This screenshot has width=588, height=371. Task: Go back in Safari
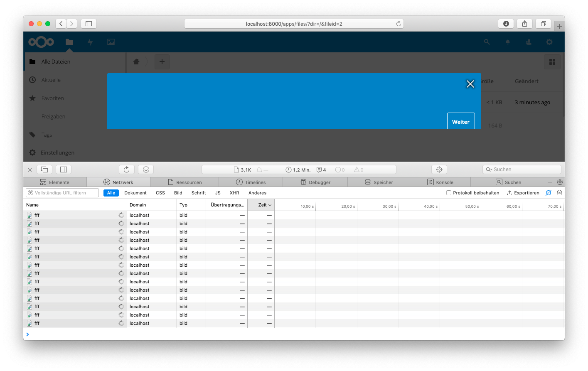tap(61, 24)
